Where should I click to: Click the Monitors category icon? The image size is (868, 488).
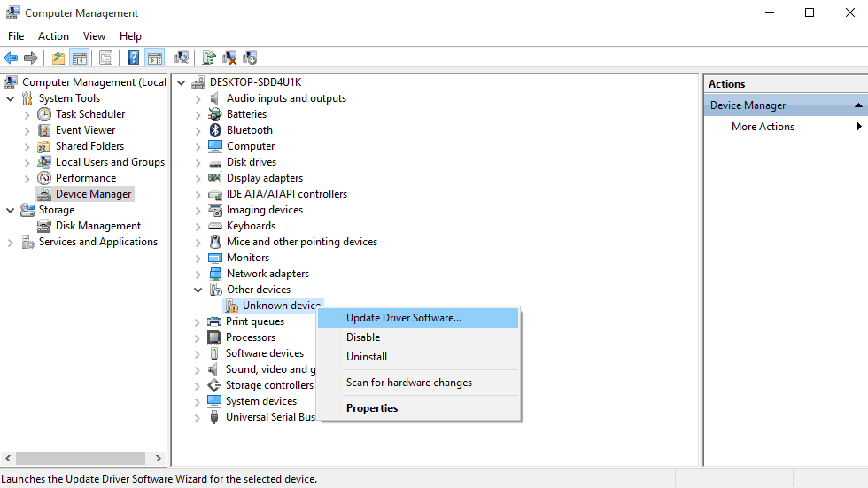214,258
